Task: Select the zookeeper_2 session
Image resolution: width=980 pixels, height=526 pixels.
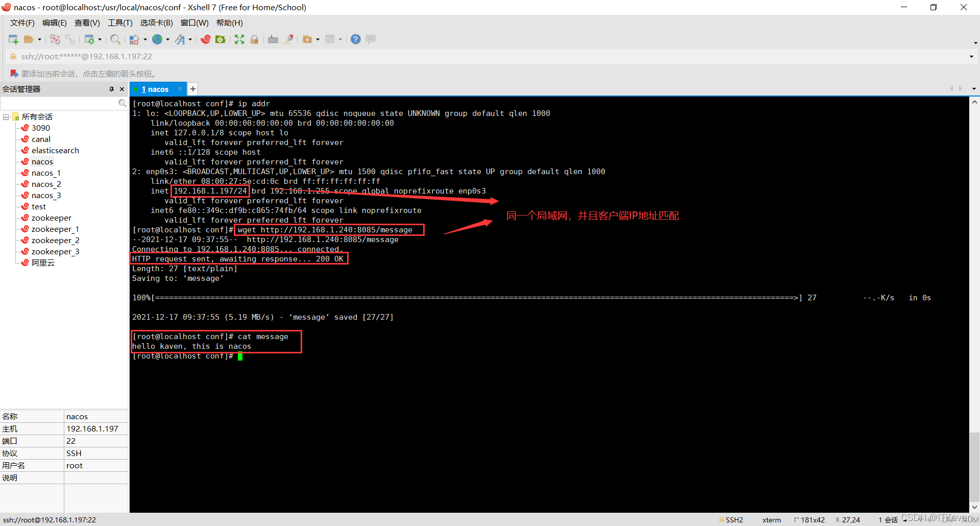Action: coord(55,241)
